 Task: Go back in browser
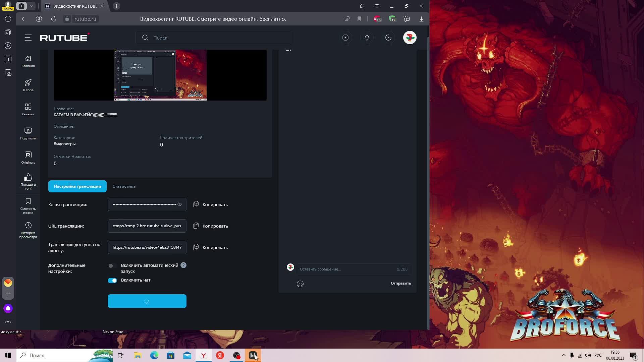(24, 19)
